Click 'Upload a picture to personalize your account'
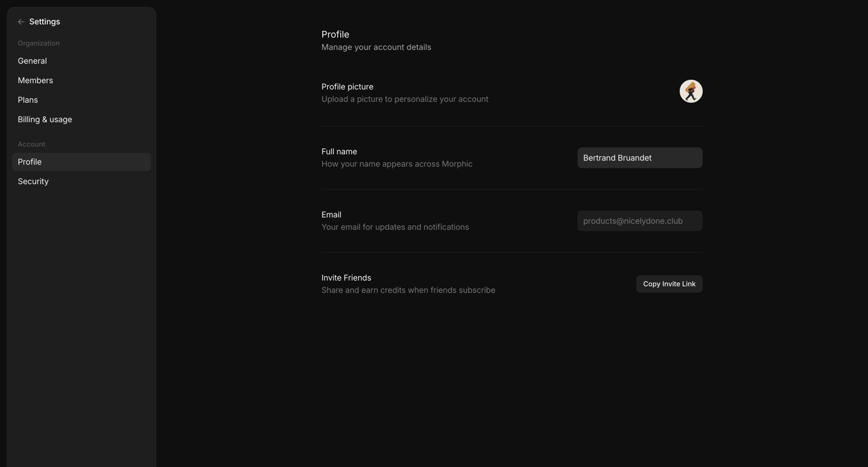Viewport: 868px width, 467px height. click(405, 99)
